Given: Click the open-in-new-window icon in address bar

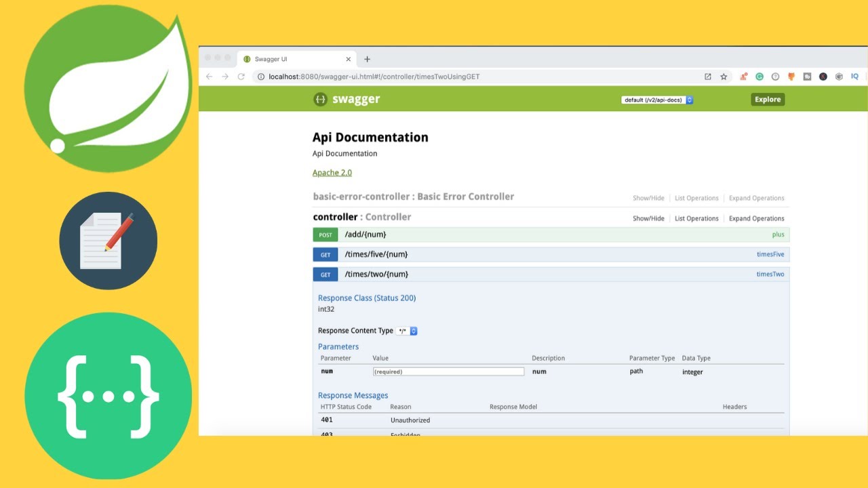Looking at the screenshot, I should (708, 77).
